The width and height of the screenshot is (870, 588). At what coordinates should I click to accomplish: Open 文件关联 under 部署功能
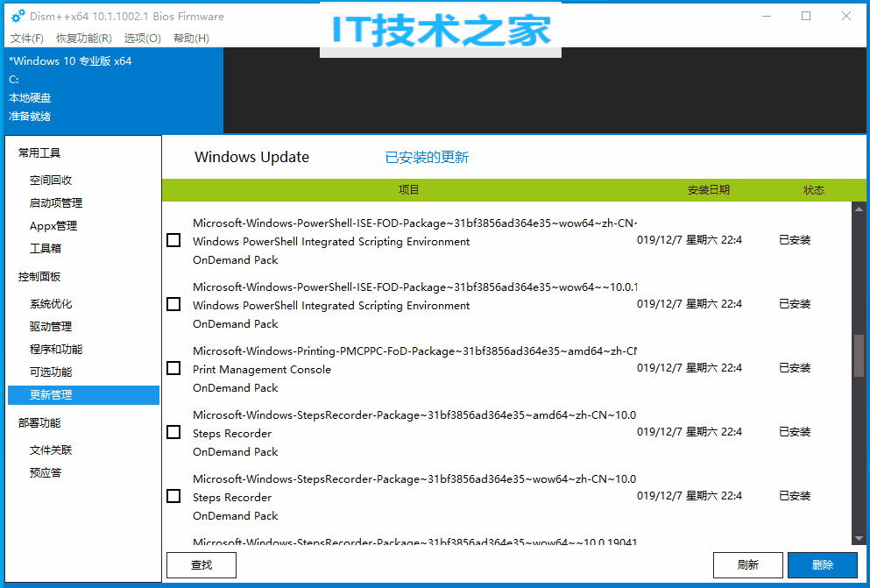click(51, 450)
